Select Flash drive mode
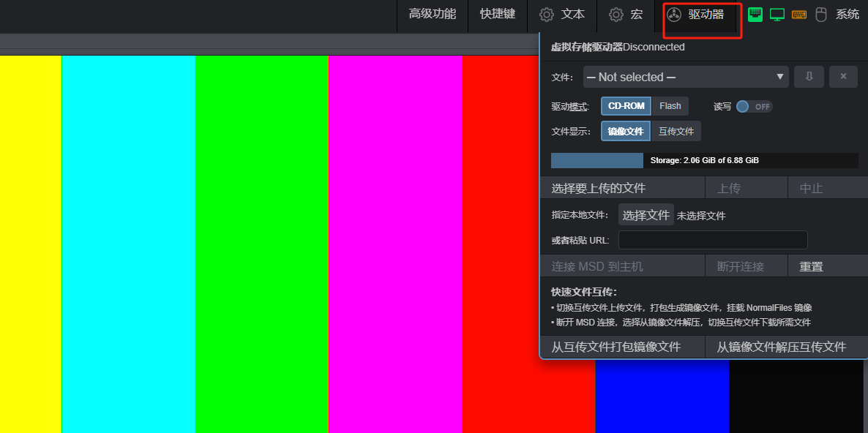 coord(670,106)
